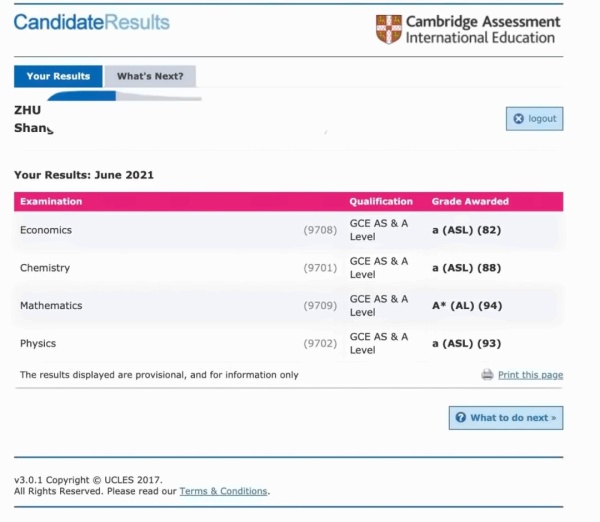Open the Your Results tab
Screen dimensions: 600x522
coord(58,76)
